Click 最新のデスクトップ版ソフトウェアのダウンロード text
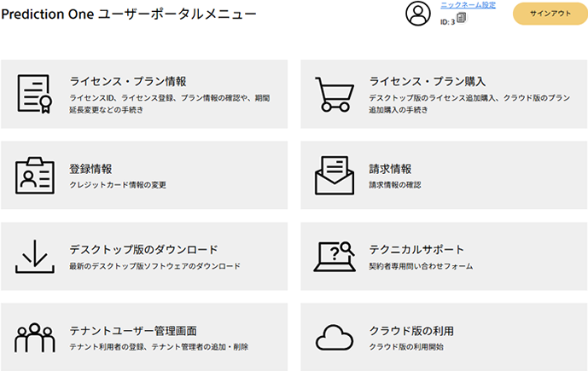Image resolution: width=588 pixels, height=371 pixels. tap(154, 266)
